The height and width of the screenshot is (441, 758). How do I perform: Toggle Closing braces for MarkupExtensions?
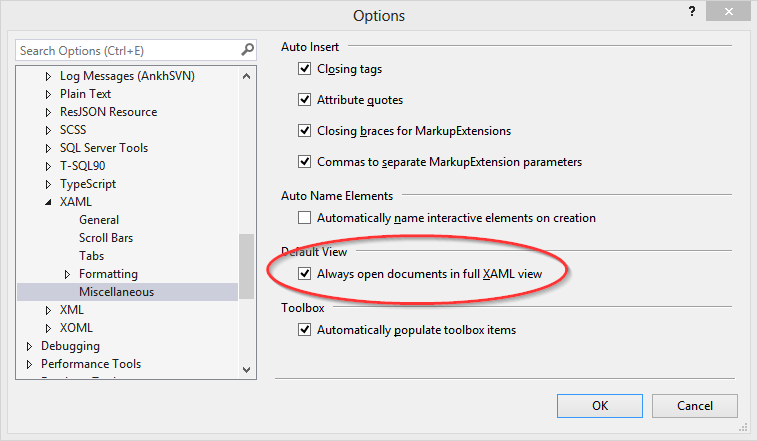pyautogui.click(x=305, y=131)
